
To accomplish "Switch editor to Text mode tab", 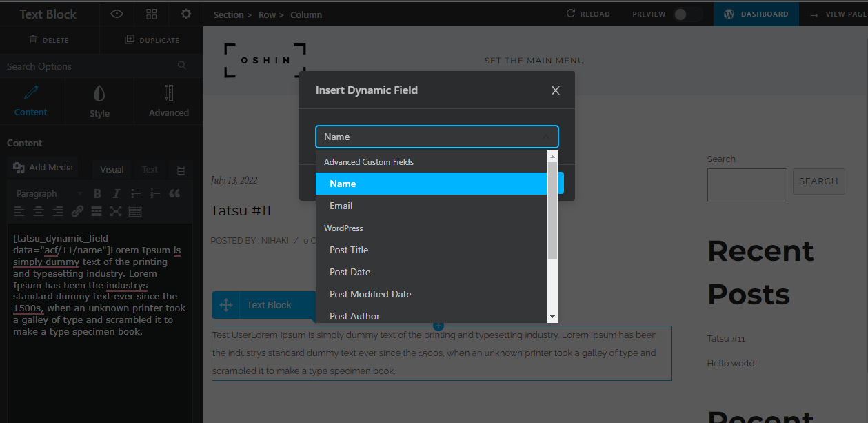I will coord(150,169).
